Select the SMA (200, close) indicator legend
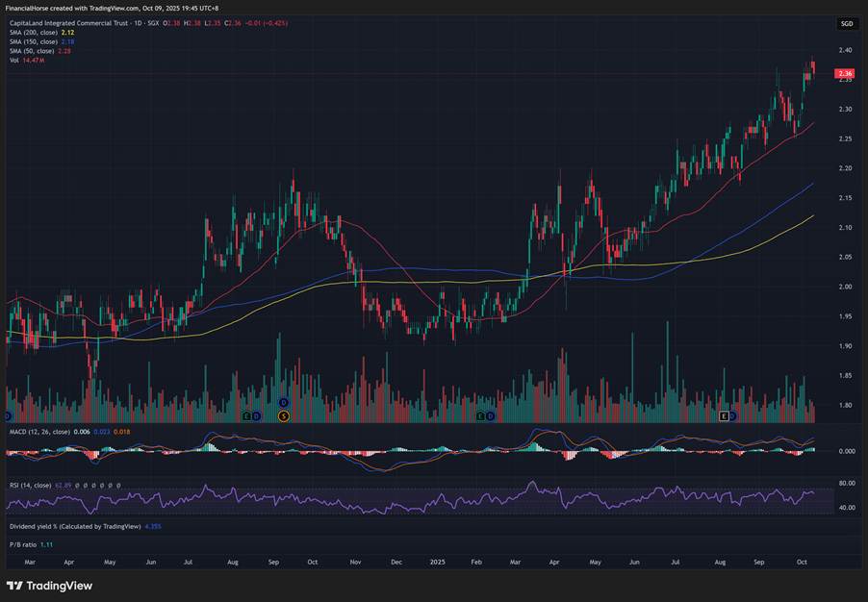 pos(32,32)
